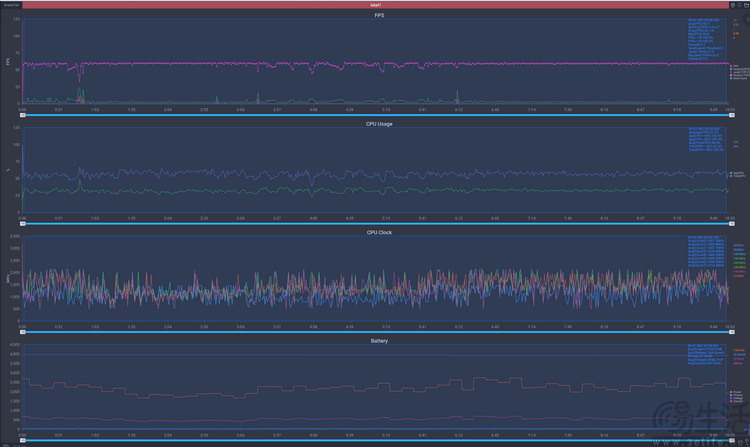Click the Battery statistics text block
Image resolution: width=750 pixels, height=447 pixels.
point(706,354)
